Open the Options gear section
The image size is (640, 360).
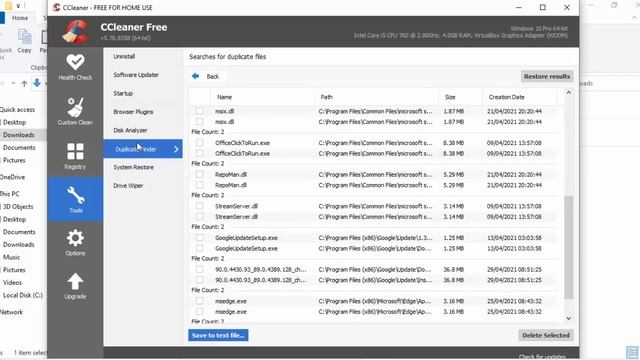[x=75, y=242]
